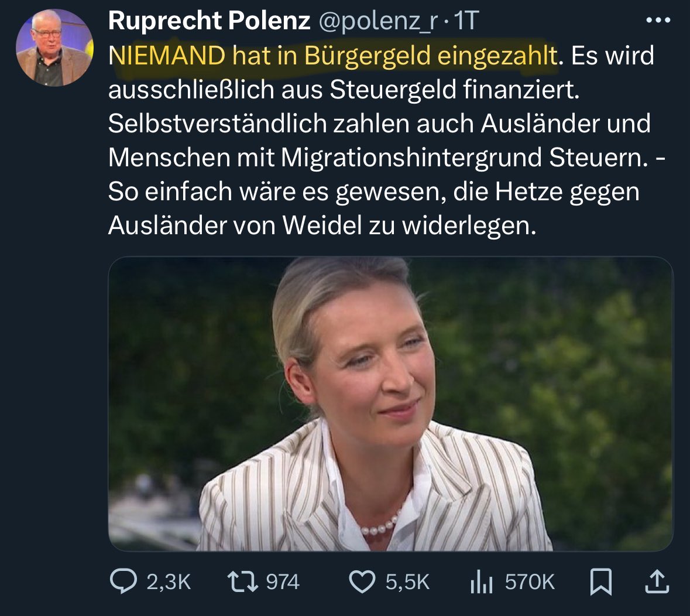Open Ruprecht Polenz profile avatar

point(54,47)
